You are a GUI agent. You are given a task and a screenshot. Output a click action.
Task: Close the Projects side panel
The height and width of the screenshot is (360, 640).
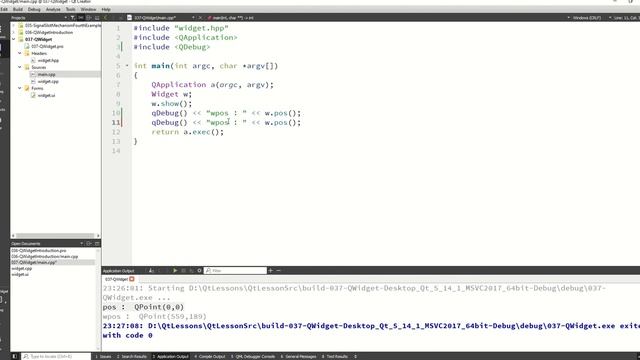click(x=97, y=18)
